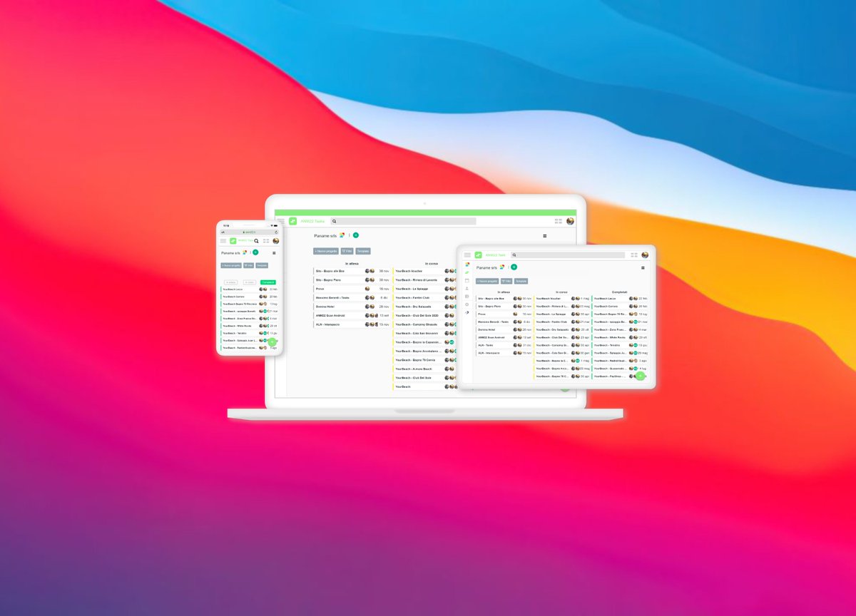Click the Template button on the laptop

363,251
